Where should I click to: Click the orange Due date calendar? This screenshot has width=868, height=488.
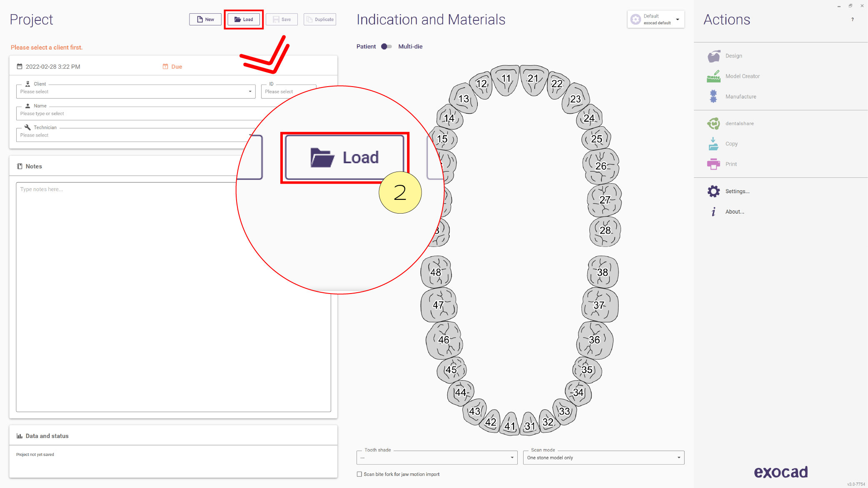[172, 67]
